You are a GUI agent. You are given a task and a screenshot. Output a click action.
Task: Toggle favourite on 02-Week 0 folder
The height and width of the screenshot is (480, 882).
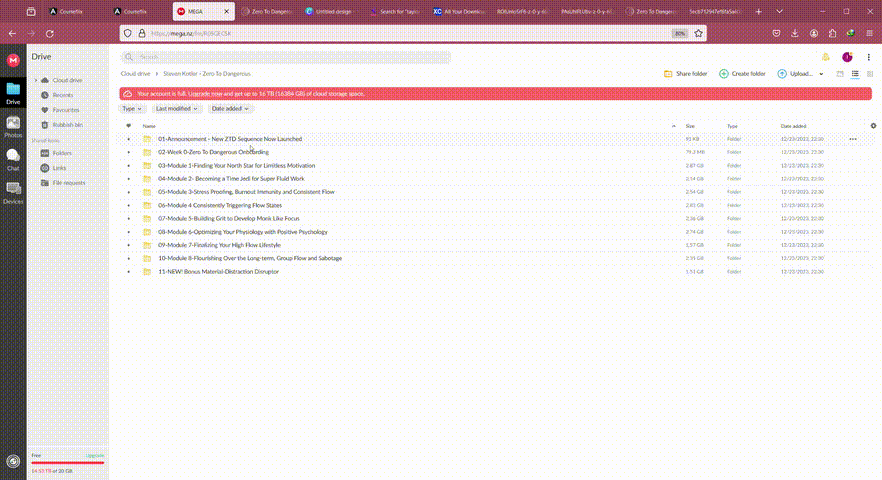click(x=129, y=152)
